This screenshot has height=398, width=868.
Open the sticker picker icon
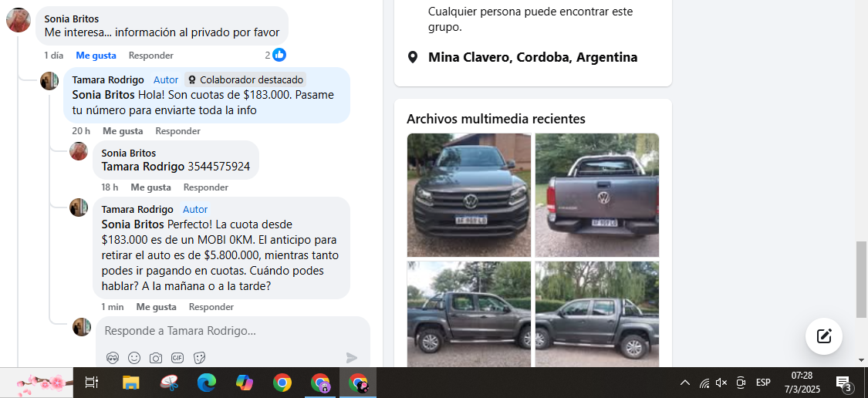click(199, 358)
